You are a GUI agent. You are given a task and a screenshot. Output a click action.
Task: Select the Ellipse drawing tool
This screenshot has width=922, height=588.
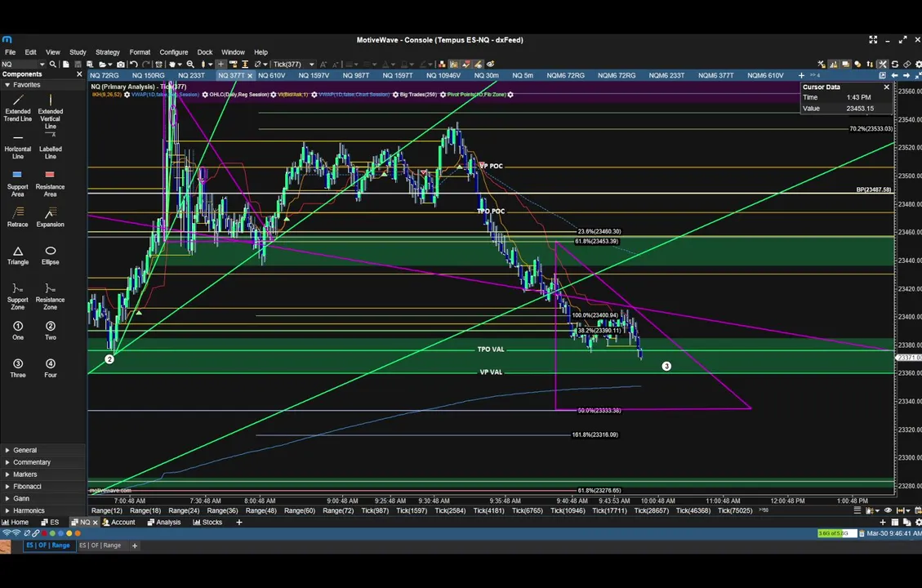[51, 256]
